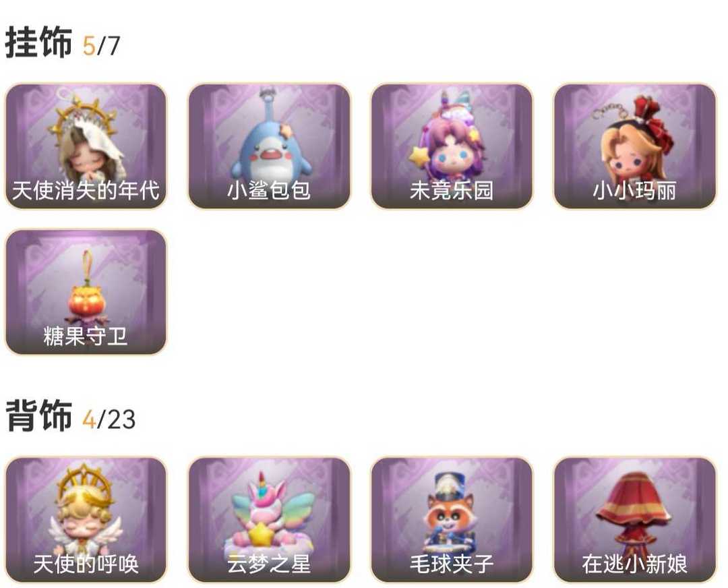Select the 糖果守卫 pumpkin pendant
This screenshot has height=588, width=728.
[x=86, y=292]
